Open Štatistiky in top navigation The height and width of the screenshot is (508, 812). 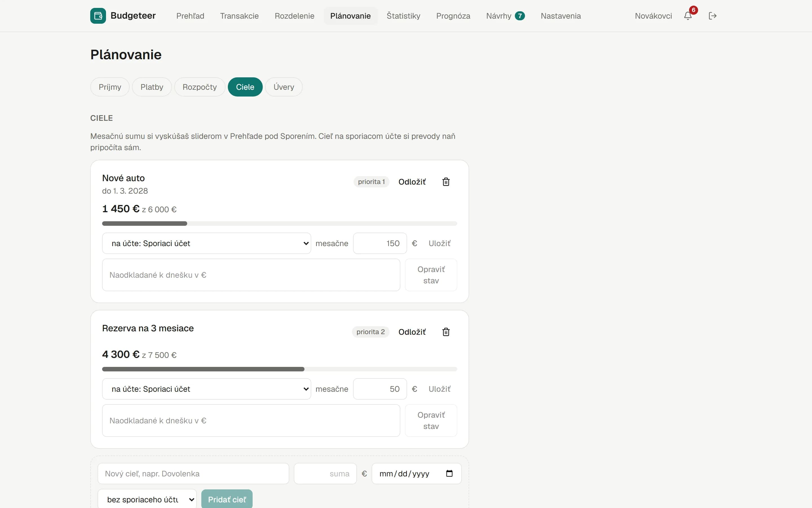coord(403,16)
